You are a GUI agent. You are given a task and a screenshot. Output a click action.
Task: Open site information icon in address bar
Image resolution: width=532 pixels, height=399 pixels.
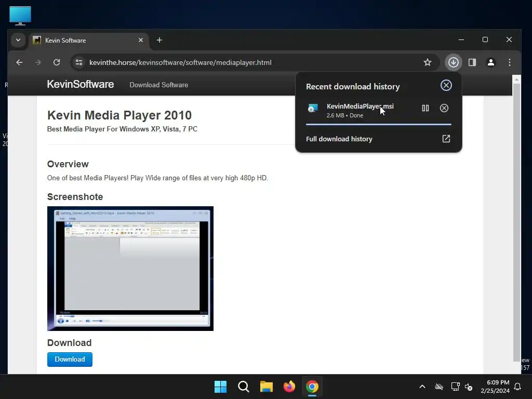[79, 62]
